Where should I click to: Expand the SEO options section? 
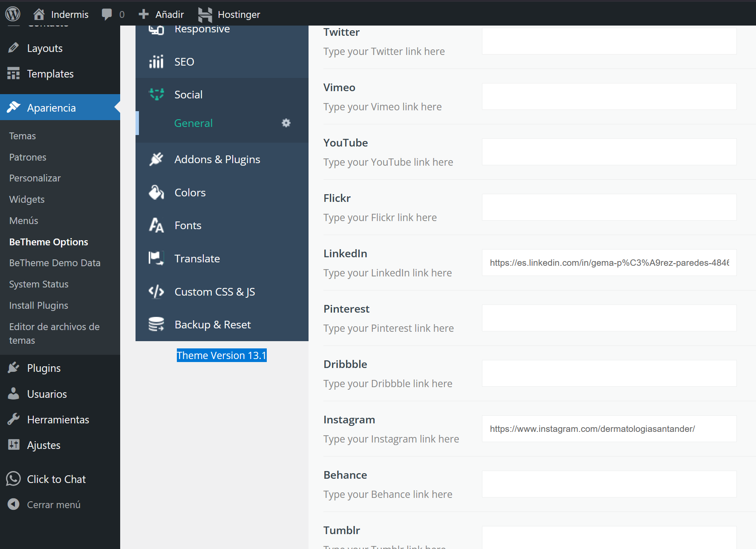(x=222, y=62)
